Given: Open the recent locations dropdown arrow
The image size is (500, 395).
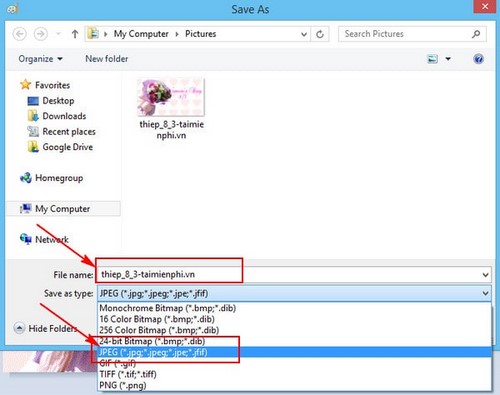Looking at the screenshot, I should [x=58, y=34].
